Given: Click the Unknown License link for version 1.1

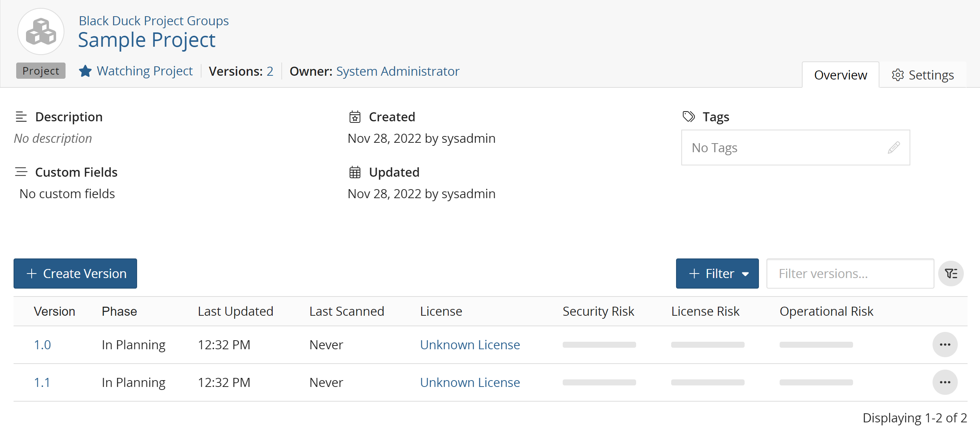Looking at the screenshot, I should coord(469,382).
